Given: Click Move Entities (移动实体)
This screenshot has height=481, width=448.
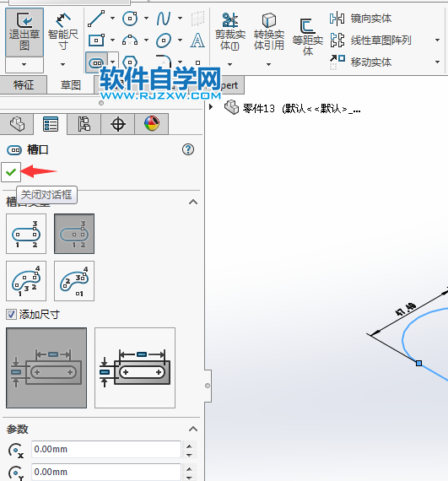Looking at the screenshot, I should (x=360, y=62).
